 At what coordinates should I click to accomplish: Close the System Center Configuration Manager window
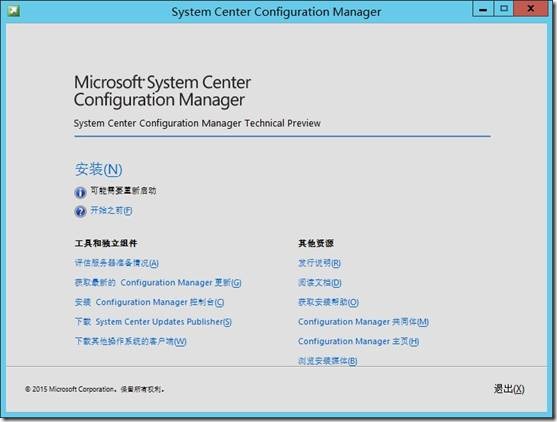531,9
